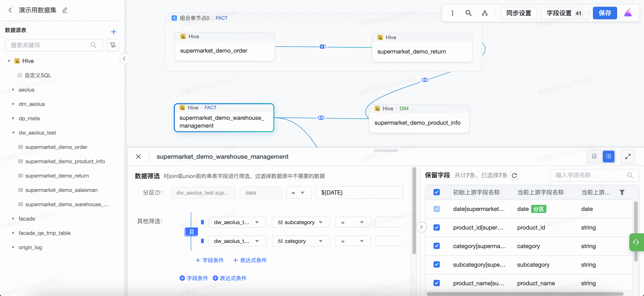Open the hierarchy layout icon in toolbar

[485, 13]
